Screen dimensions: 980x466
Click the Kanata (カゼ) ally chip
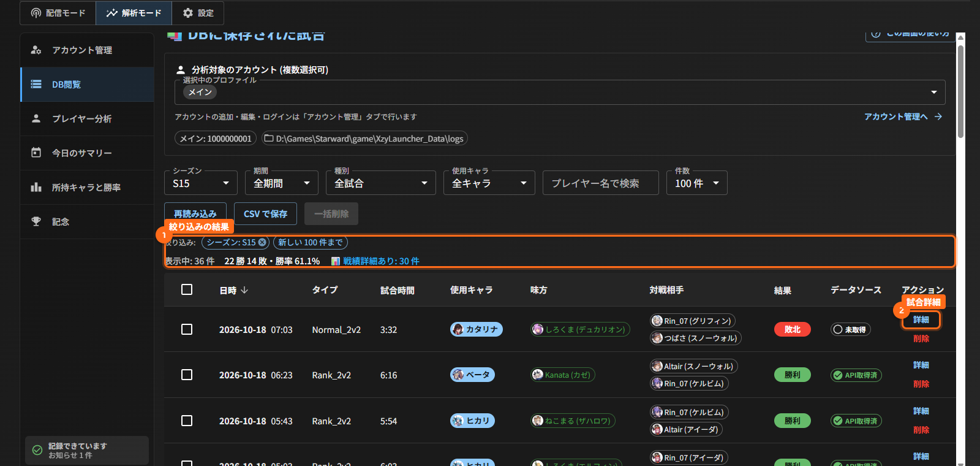[x=563, y=375]
